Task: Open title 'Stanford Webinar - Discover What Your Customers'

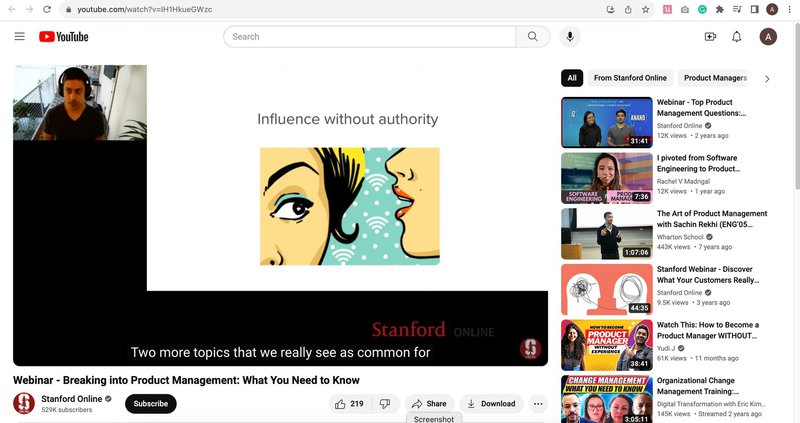Action: pyautogui.click(x=708, y=275)
